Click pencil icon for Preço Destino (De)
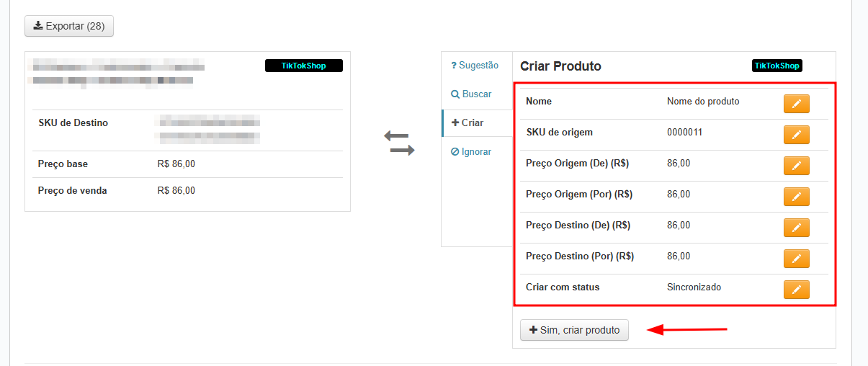 click(796, 228)
